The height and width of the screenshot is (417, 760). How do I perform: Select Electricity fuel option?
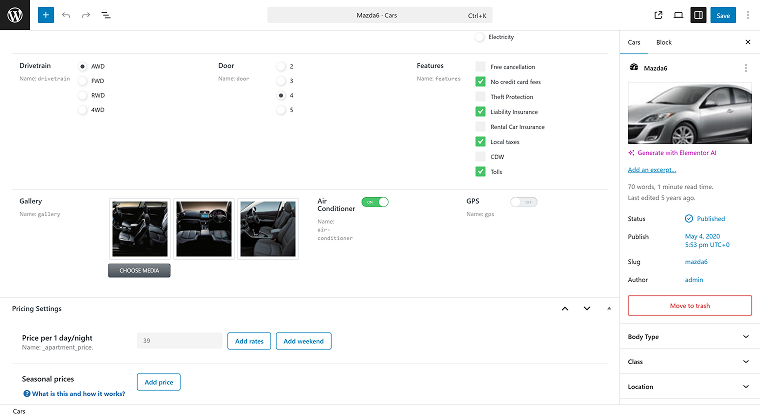[480, 37]
